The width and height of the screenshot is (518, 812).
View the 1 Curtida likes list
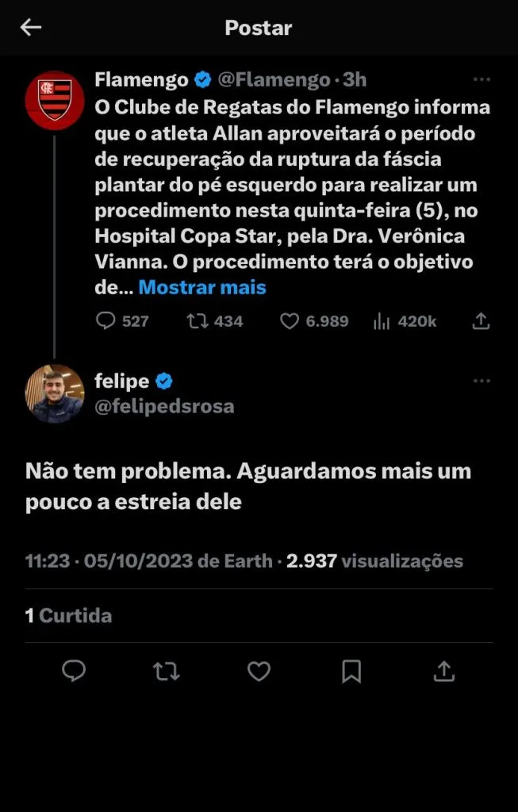tap(69, 615)
